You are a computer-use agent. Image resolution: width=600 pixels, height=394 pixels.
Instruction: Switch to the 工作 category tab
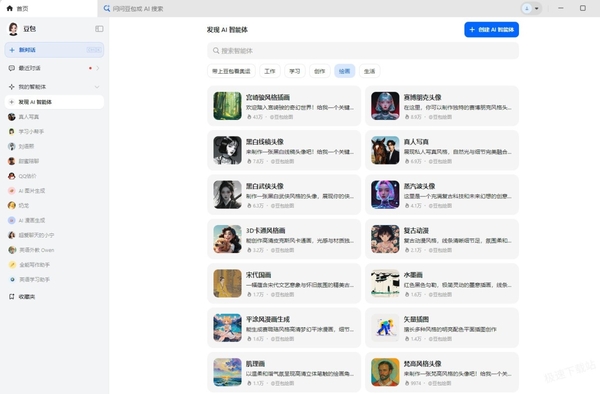pos(270,71)
